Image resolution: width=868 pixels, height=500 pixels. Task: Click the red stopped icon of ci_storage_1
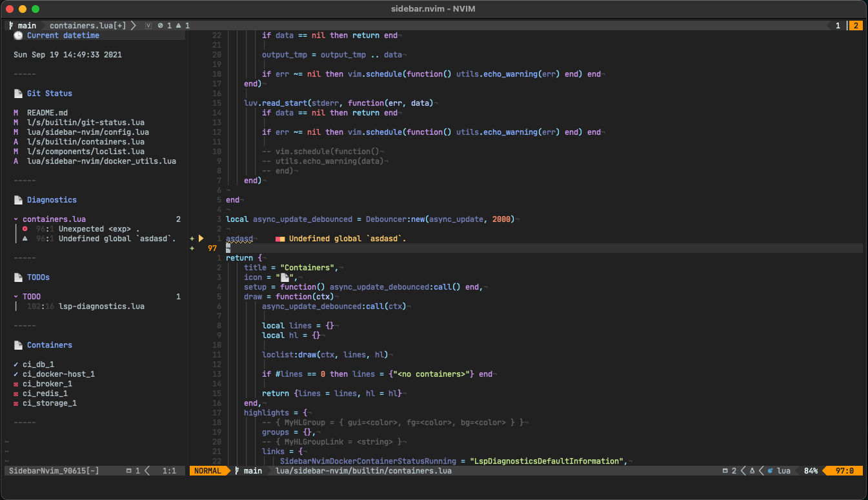click(x=16, y=403)
